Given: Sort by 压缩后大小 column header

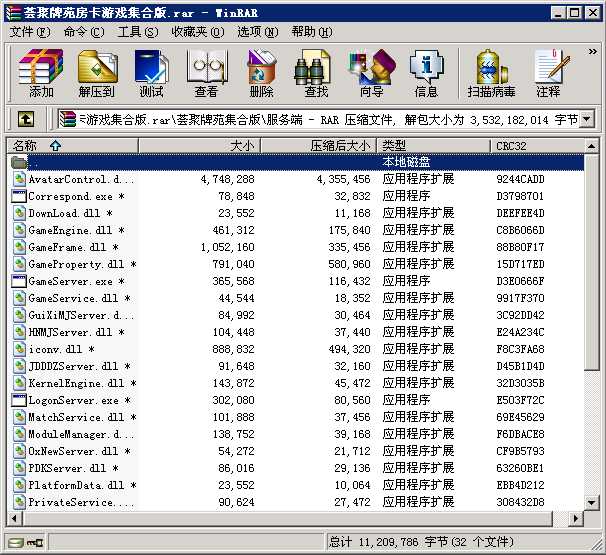Looking at the screenshot, I should point(319,146).
